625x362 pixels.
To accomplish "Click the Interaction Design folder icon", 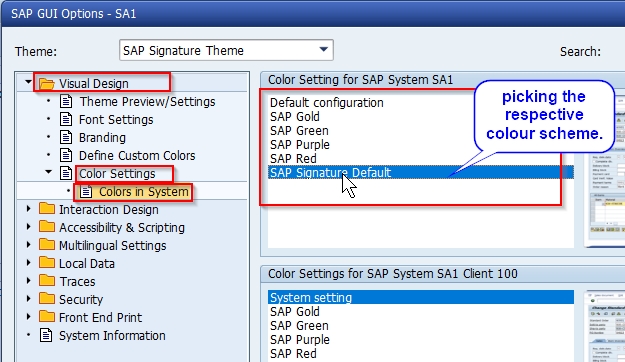I will [x=47, y=209].
